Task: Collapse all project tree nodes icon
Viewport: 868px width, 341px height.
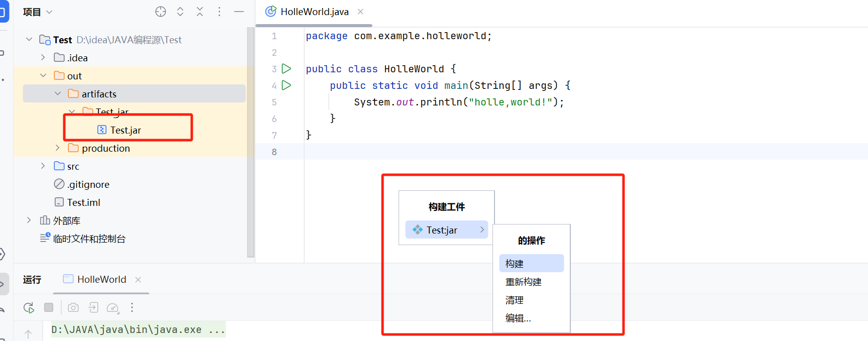Action: click(x=200, y=12)
